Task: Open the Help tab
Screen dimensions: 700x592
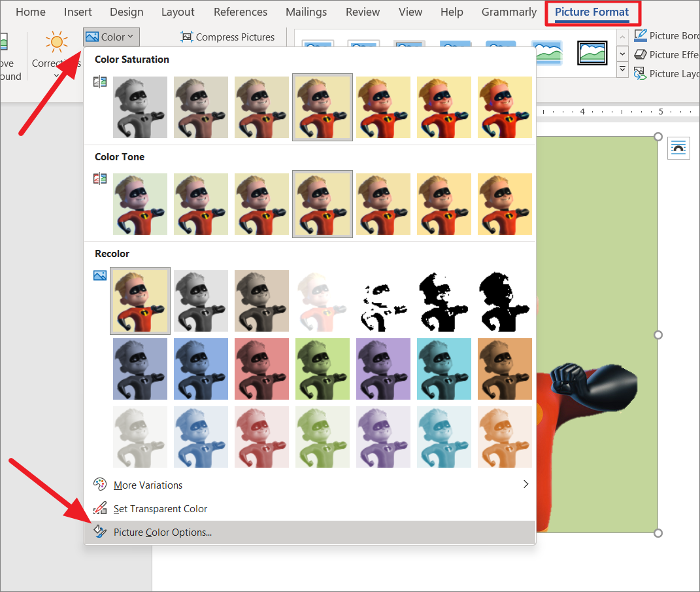Action: point(452,12)
